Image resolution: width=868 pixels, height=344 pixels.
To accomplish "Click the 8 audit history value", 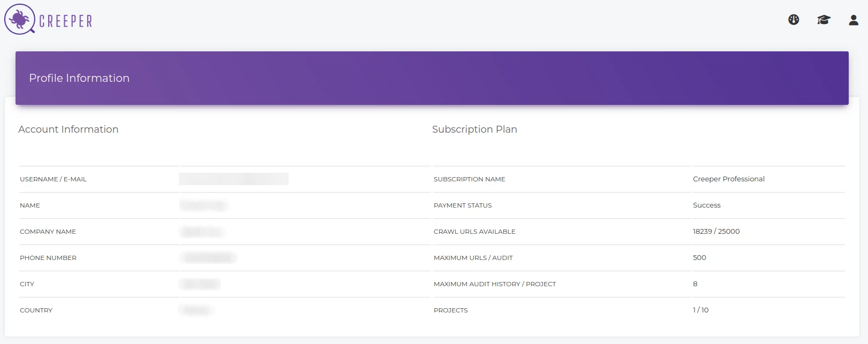I will coord(695,284).
